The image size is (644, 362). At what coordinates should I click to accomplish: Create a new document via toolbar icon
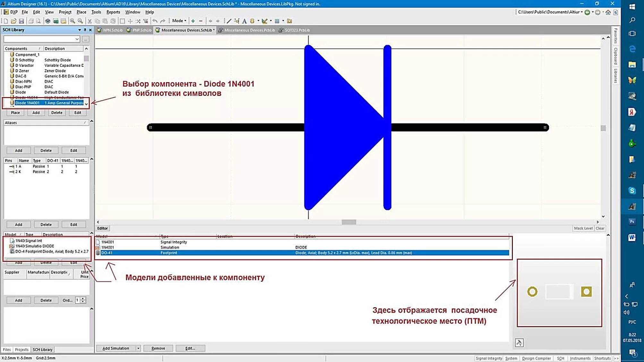(6, 21)
